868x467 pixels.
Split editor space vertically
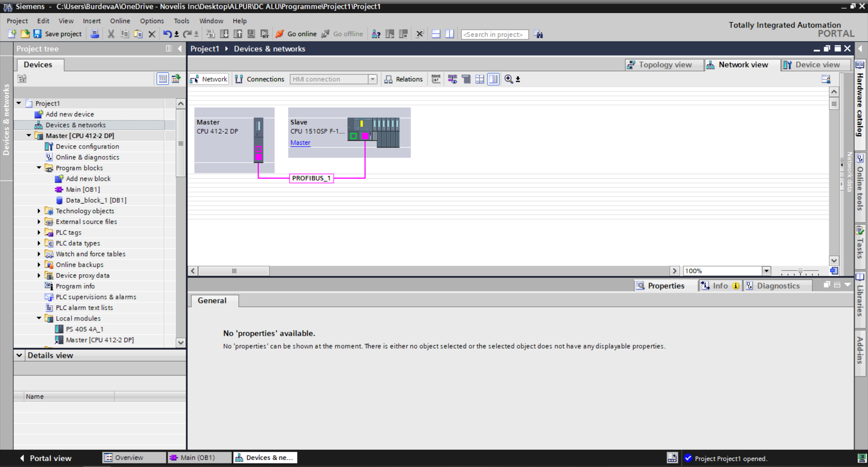[449, 34]
